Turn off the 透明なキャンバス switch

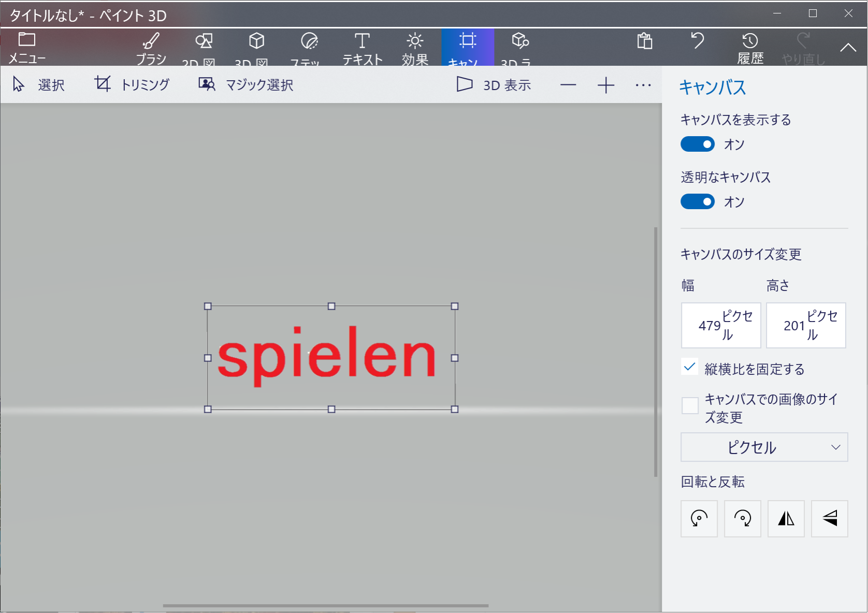[697, 202]
